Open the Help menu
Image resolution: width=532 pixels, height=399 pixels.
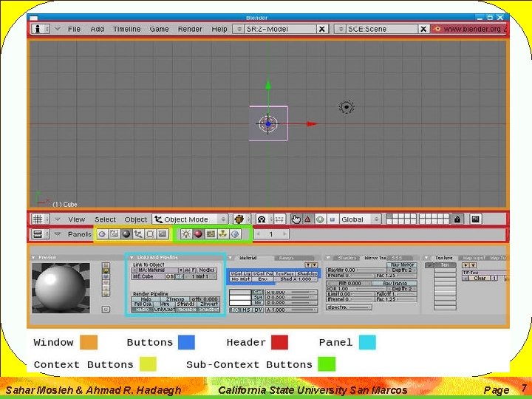219,29
